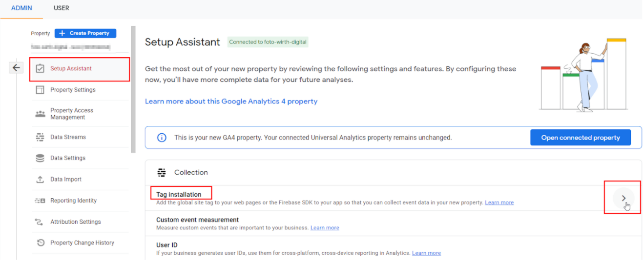Click the Property Access Management people icon

41,114
